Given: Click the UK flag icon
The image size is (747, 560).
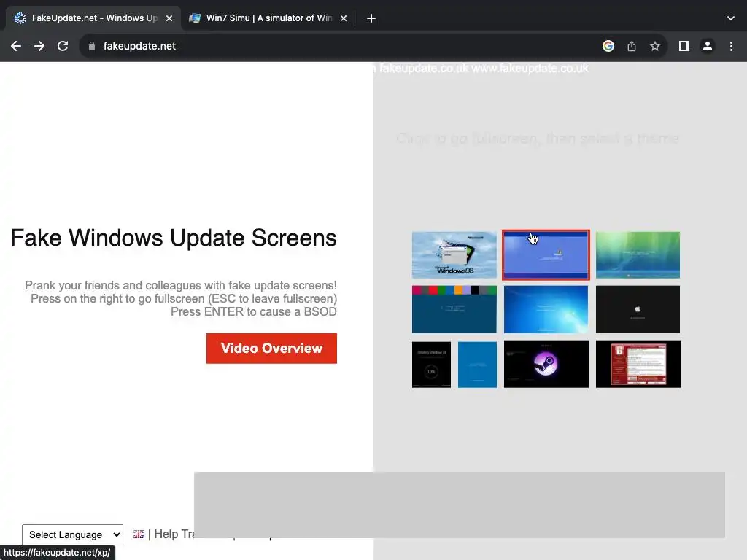Looking at the screenshot, I should pos(139,534).
